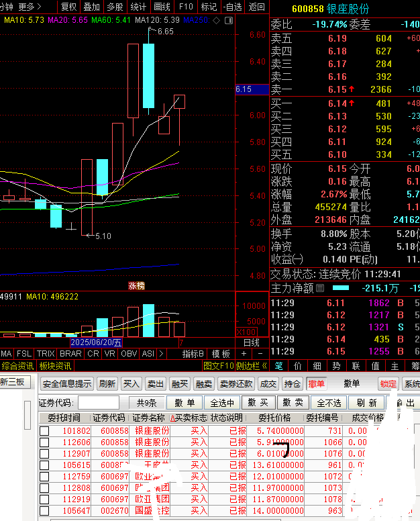This screenshot has width=420, height=521.
Task: Click the diamond icon beside MA250
Action: [217, 21]
